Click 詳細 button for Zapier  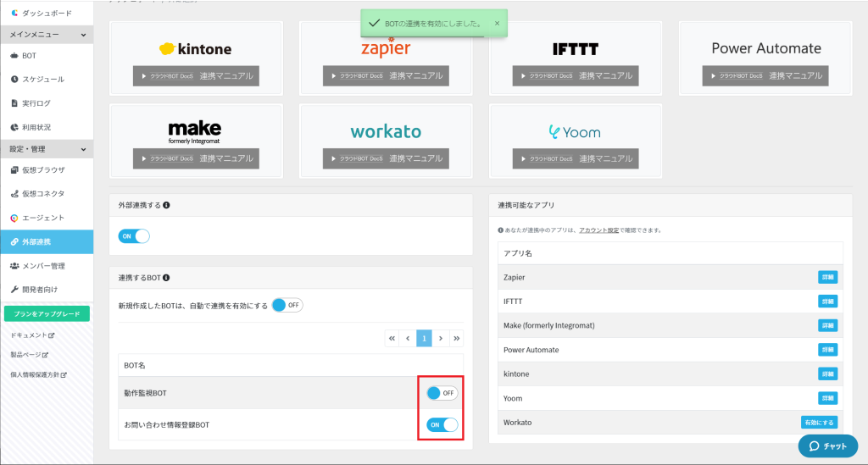tap(827, 277)
